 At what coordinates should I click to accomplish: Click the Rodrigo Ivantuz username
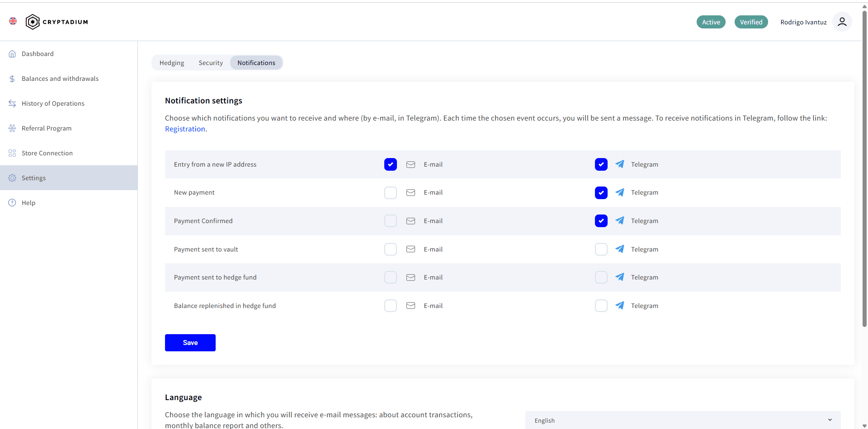803,22
